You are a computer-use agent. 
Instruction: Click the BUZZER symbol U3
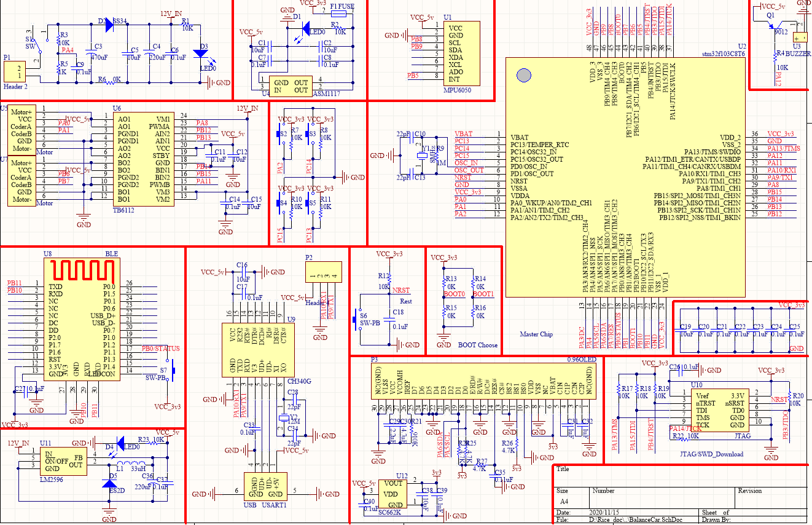pyautogui.click(x=799, y=38)
